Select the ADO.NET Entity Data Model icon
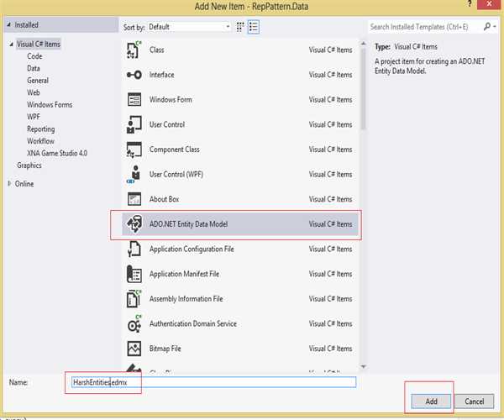 pos(134,224)
